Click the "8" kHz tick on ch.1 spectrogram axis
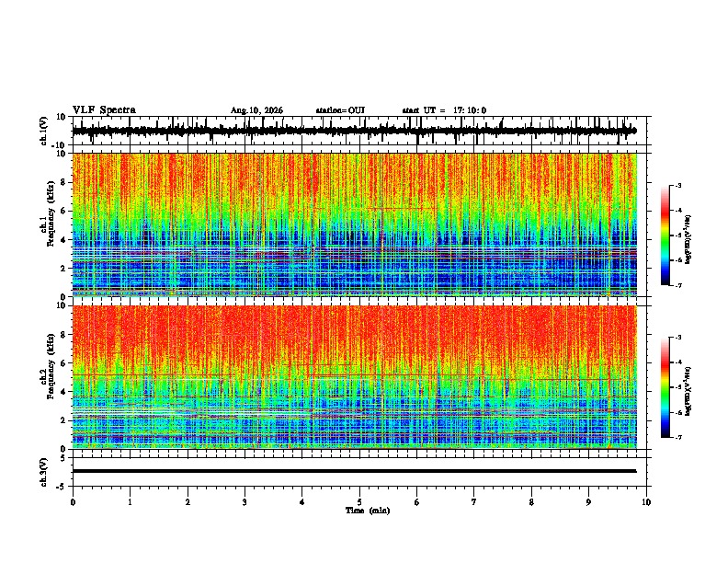Screen dimensions: 728x563 point(63,182)
